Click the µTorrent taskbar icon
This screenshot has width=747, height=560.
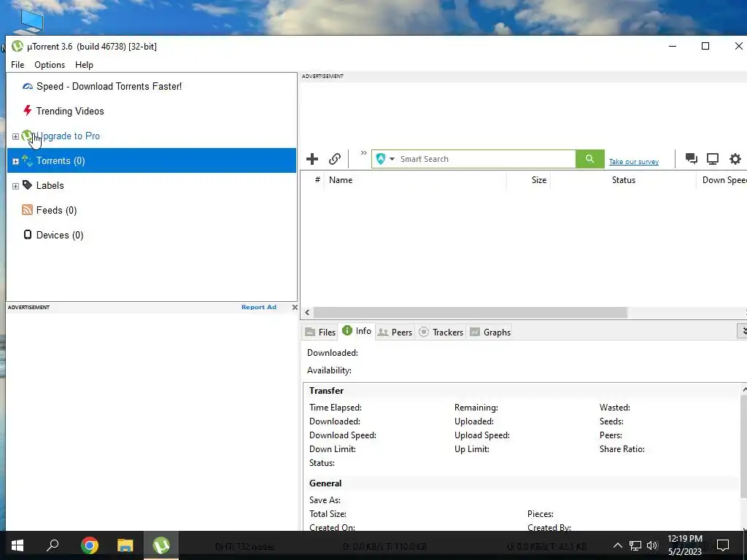pos(161,545)
